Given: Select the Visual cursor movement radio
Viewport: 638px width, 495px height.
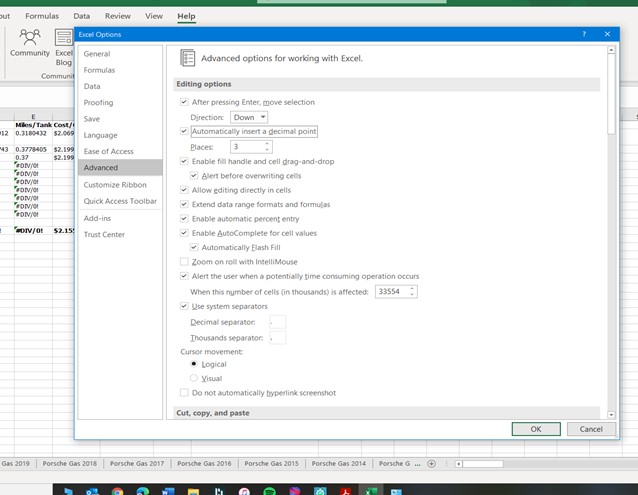Looking at the screenshot, I should coord(194,378).
